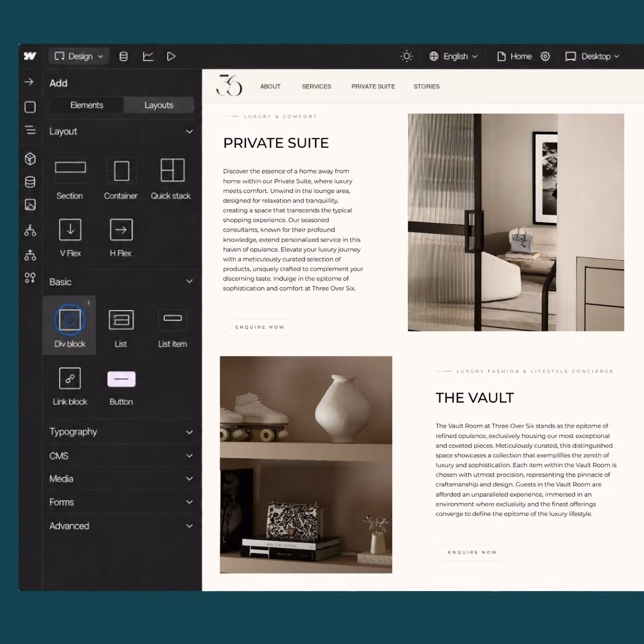This screenshot has height=644, width=644.
Task: Collapse the Basic section chevron
Action: [x=190, y=281]
